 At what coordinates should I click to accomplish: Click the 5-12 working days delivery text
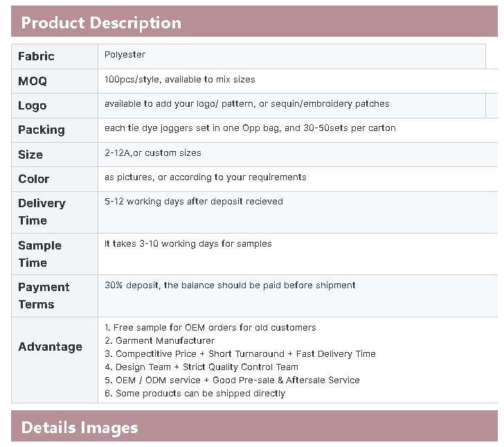pos(193,202)
